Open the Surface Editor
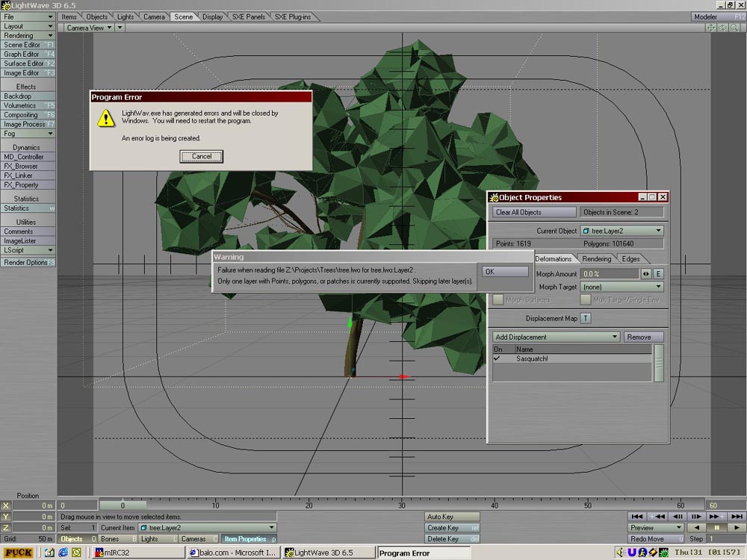Viewport: 747px width, 560px height. (x=28, y=63)
